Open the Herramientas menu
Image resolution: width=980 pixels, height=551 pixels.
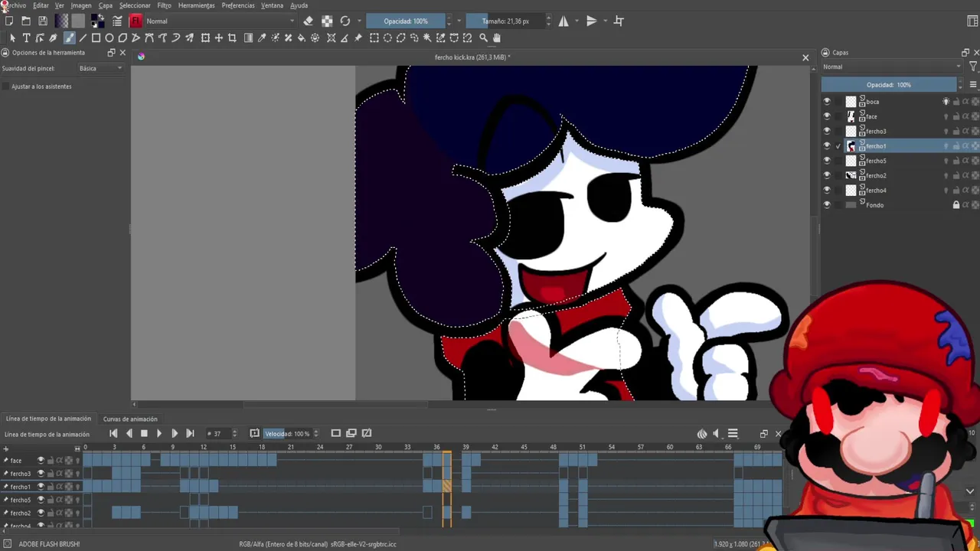[197, 5]
